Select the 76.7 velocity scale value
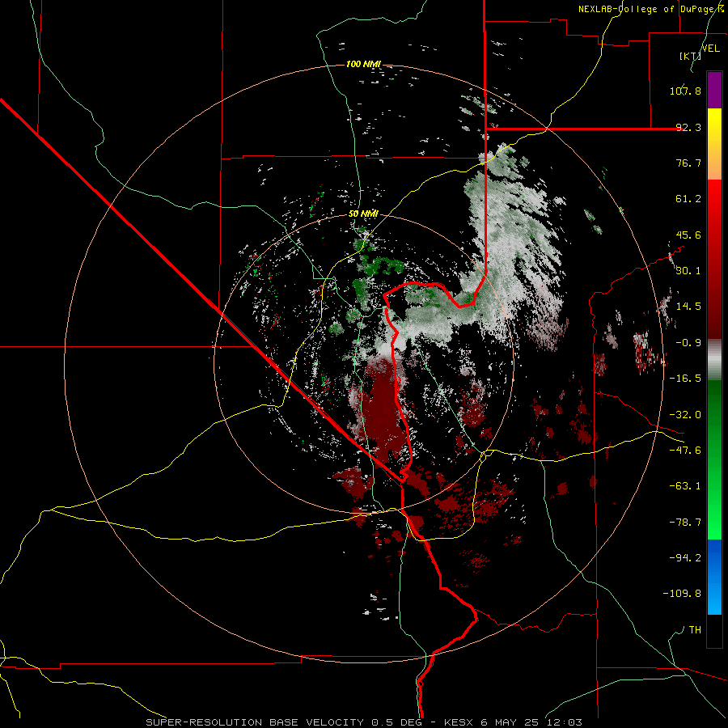The image size is (728, 728). point(688,163)
